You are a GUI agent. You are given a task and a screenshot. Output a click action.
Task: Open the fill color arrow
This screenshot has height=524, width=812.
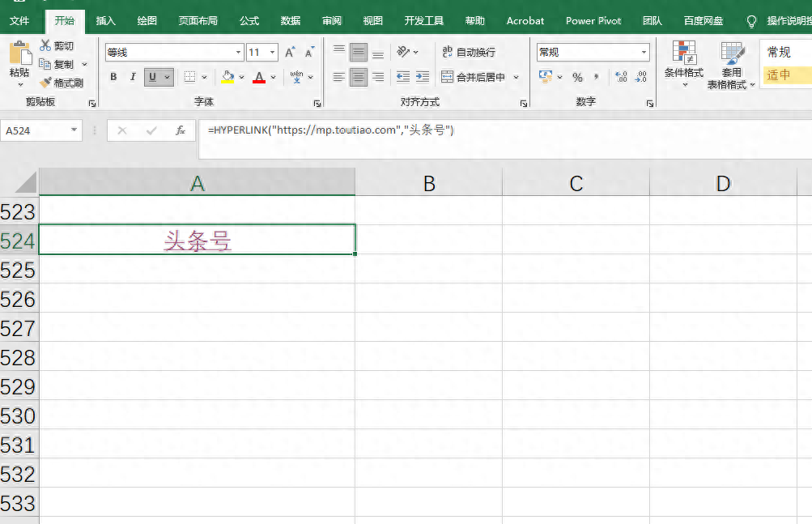coord(241,77)
